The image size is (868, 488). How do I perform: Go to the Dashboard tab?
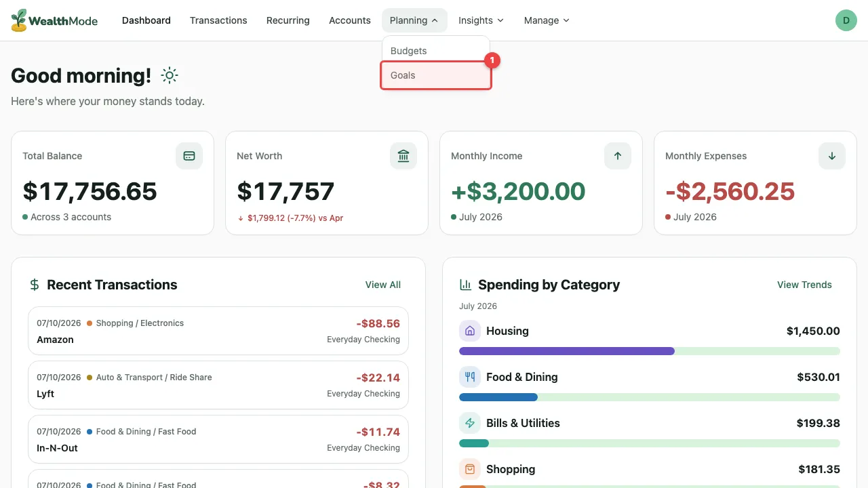[146, 20]
